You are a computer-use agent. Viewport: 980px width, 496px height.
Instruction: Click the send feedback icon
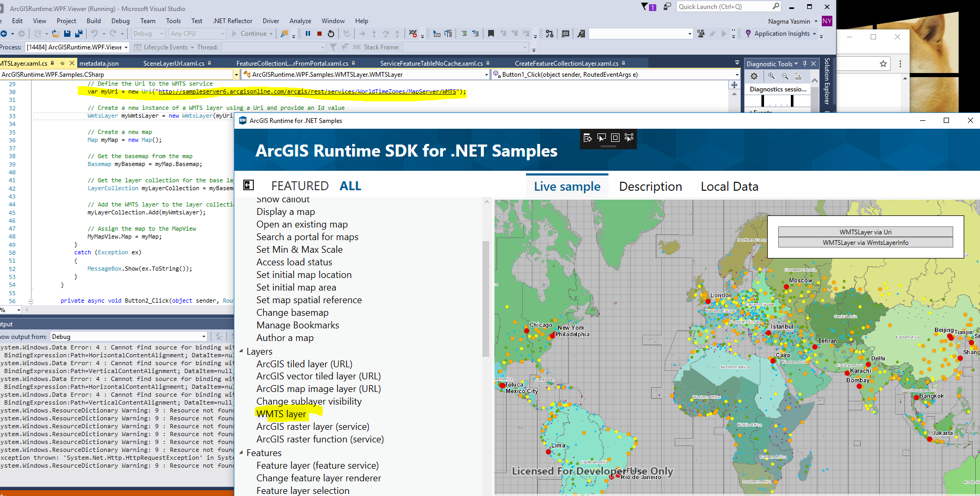coord(667,7)
